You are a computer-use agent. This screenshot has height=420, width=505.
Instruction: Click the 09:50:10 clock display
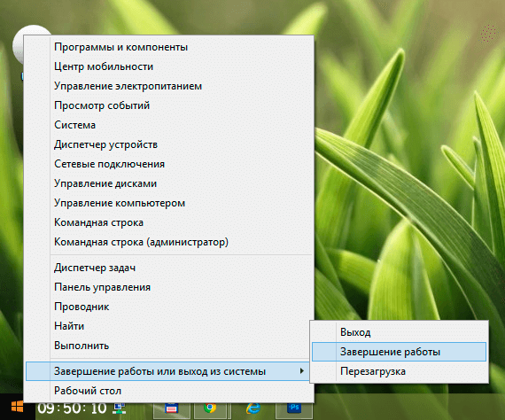(x=72, y=408)
